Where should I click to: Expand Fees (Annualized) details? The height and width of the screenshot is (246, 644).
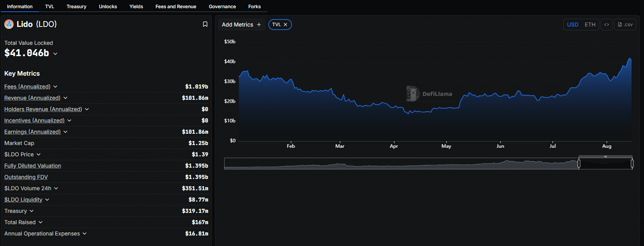55,87
